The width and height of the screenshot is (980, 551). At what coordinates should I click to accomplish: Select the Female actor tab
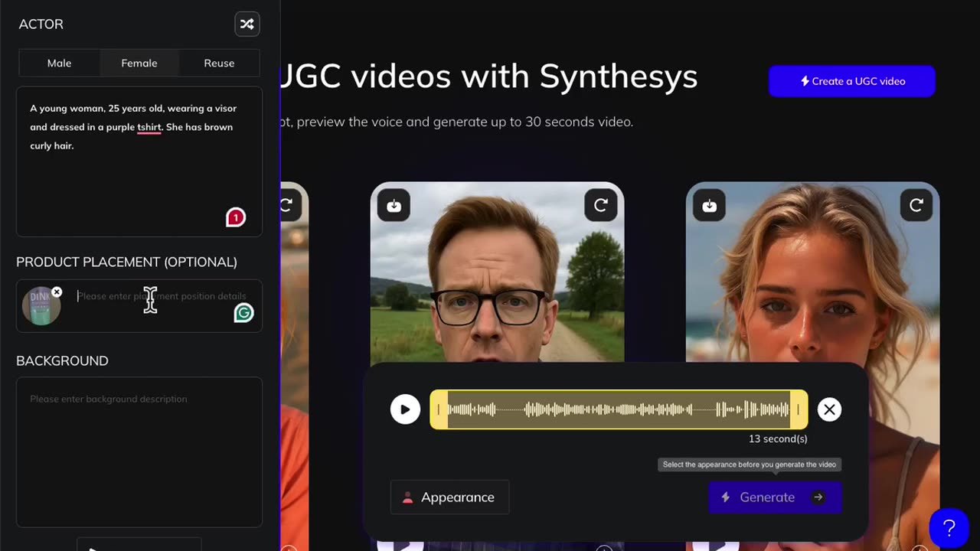pos(139,64)
